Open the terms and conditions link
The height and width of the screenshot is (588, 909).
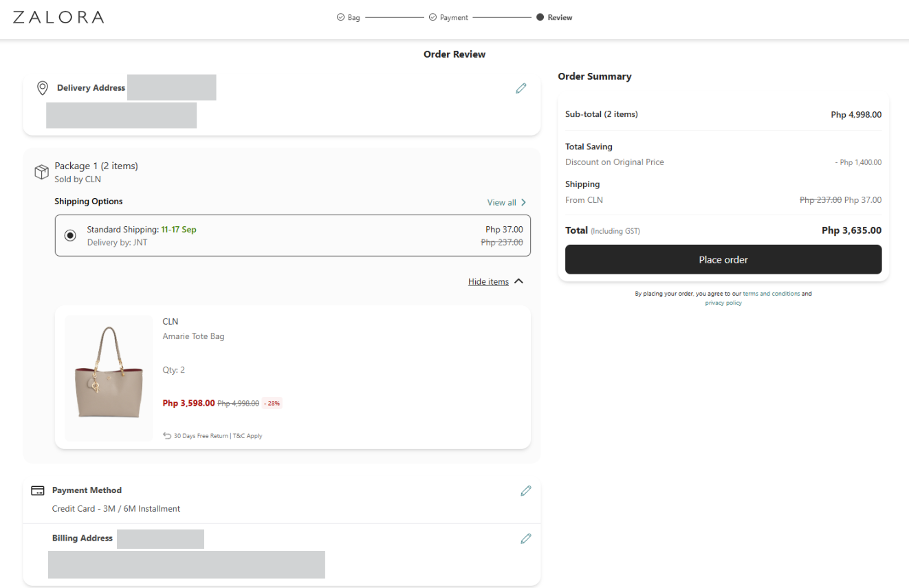point(771,294)
